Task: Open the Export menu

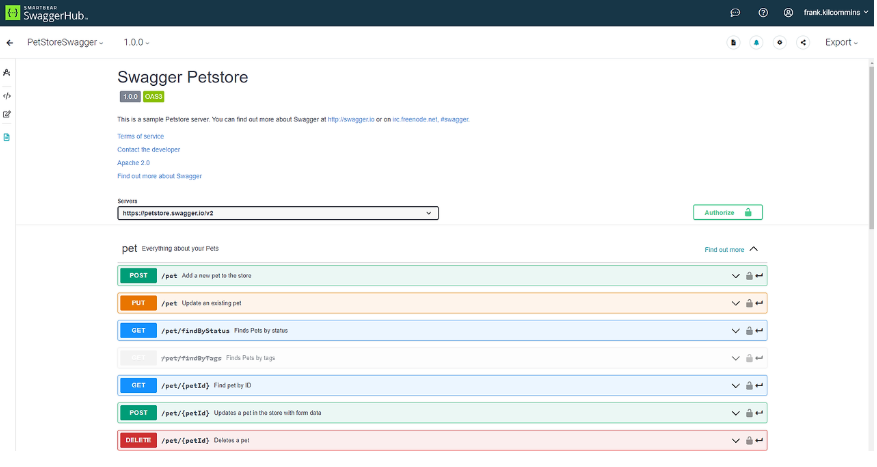Action: tap(841, 43)
